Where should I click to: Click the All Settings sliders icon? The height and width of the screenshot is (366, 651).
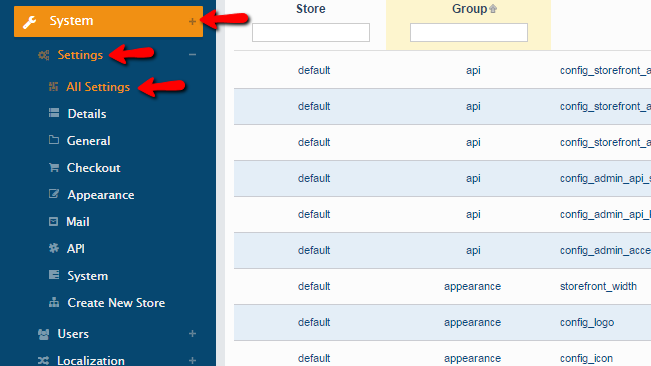pyautogui.click(x=53, y=86)
